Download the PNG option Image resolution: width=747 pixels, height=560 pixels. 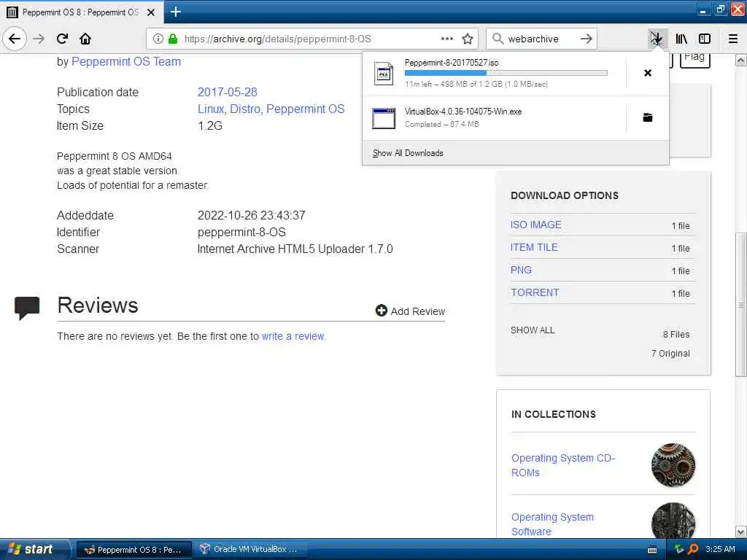point(521,270)
